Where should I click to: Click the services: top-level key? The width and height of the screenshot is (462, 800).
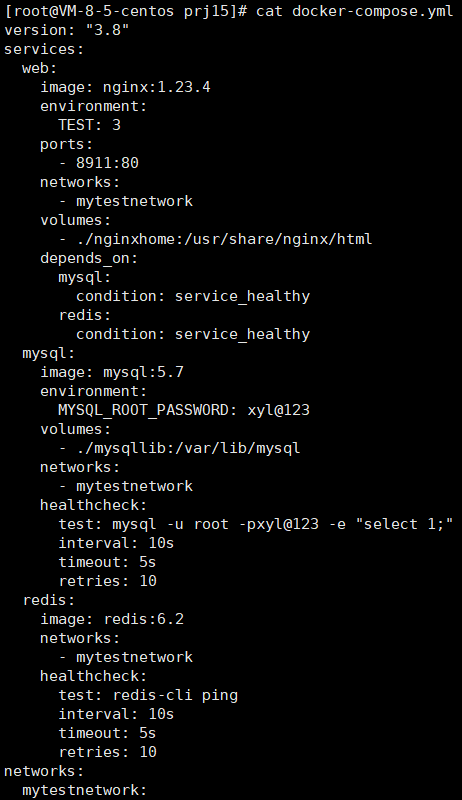[x=44, y=49]
